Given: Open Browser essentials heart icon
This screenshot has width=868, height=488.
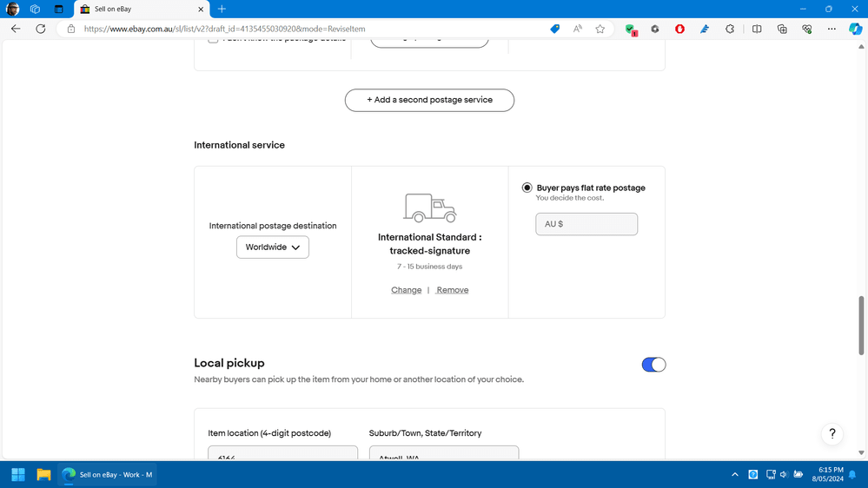Looking at the screenshot, I should (x=806, y=29).
